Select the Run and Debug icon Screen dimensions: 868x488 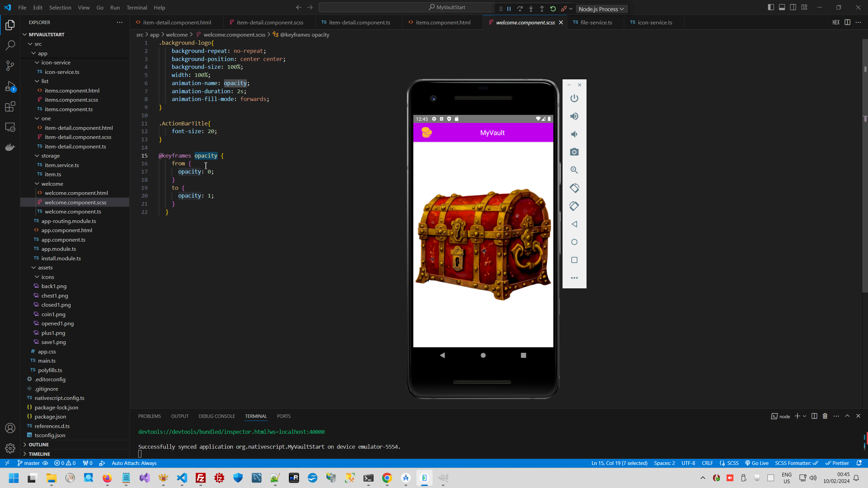tap(10, 86)
